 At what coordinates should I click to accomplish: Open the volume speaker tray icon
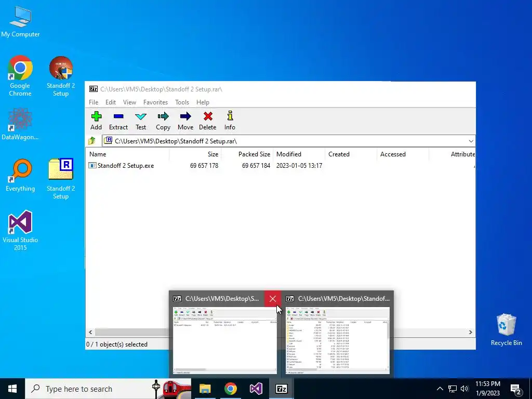(x=464, y=389)
